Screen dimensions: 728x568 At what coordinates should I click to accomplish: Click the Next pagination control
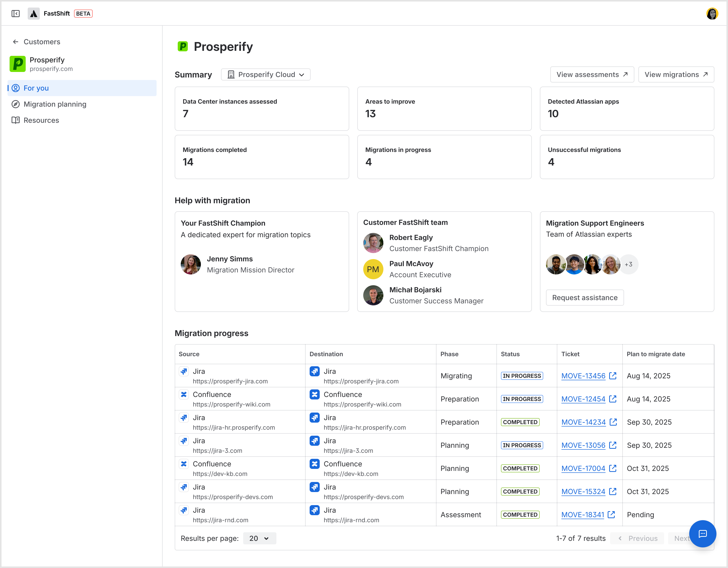tap(682, 538)
